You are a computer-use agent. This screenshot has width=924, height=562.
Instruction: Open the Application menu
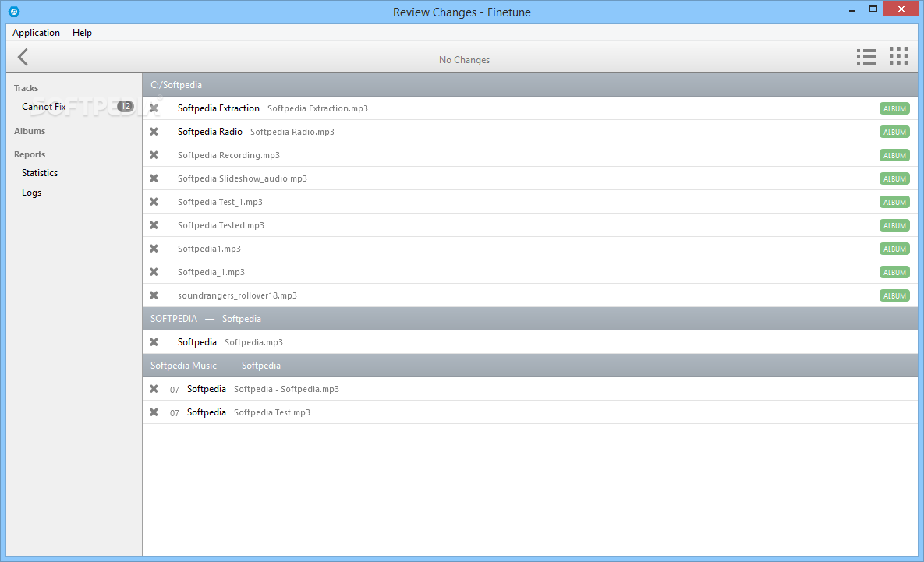[36, 33]
